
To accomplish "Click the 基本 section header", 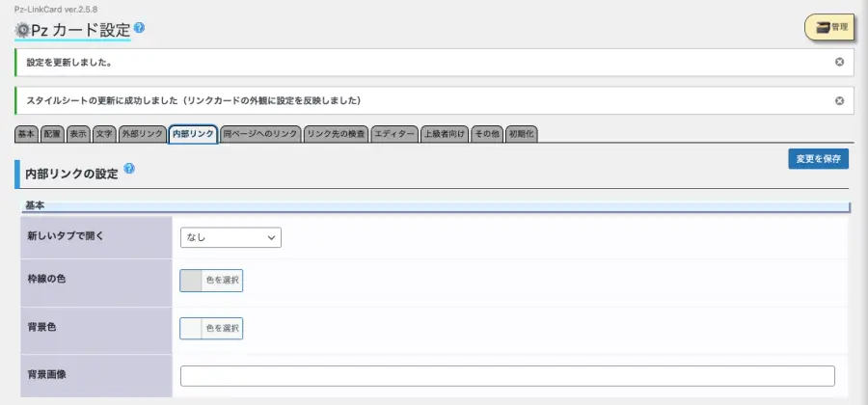I will point(435,205).
